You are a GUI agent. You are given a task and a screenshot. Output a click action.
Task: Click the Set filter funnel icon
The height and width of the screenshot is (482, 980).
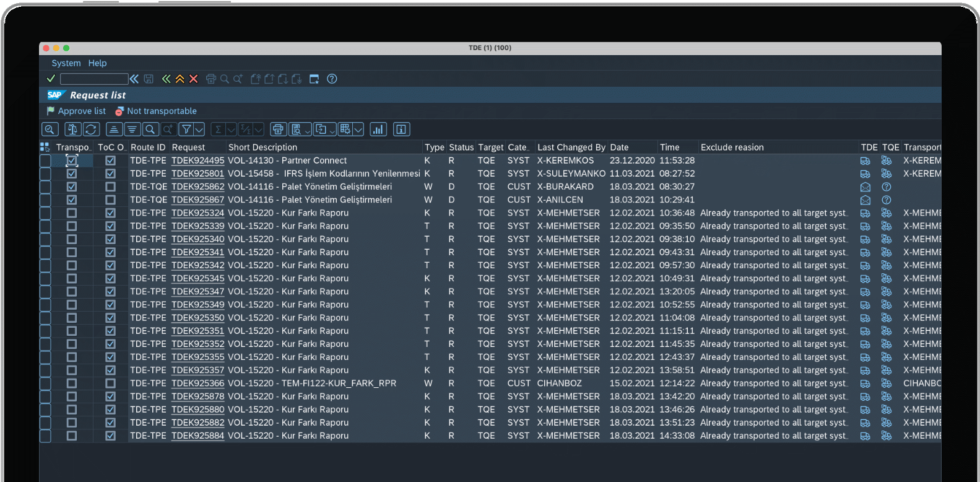(x=186, y=129)
